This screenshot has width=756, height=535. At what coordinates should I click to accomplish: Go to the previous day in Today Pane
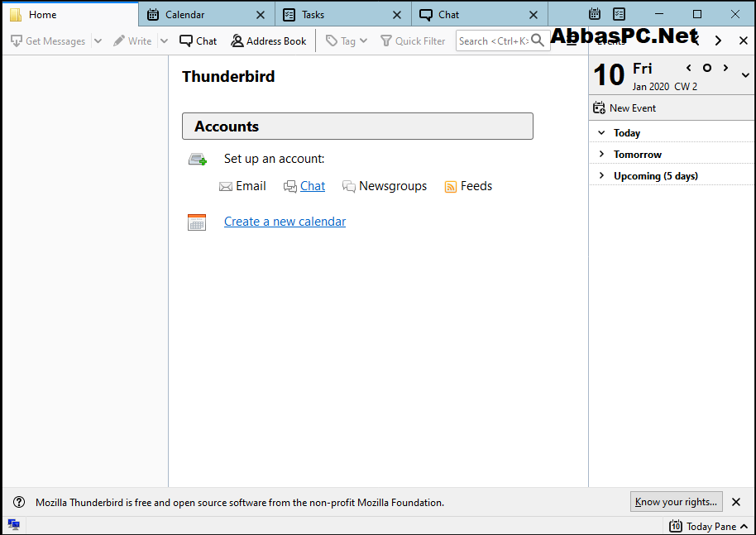[688, 68]
